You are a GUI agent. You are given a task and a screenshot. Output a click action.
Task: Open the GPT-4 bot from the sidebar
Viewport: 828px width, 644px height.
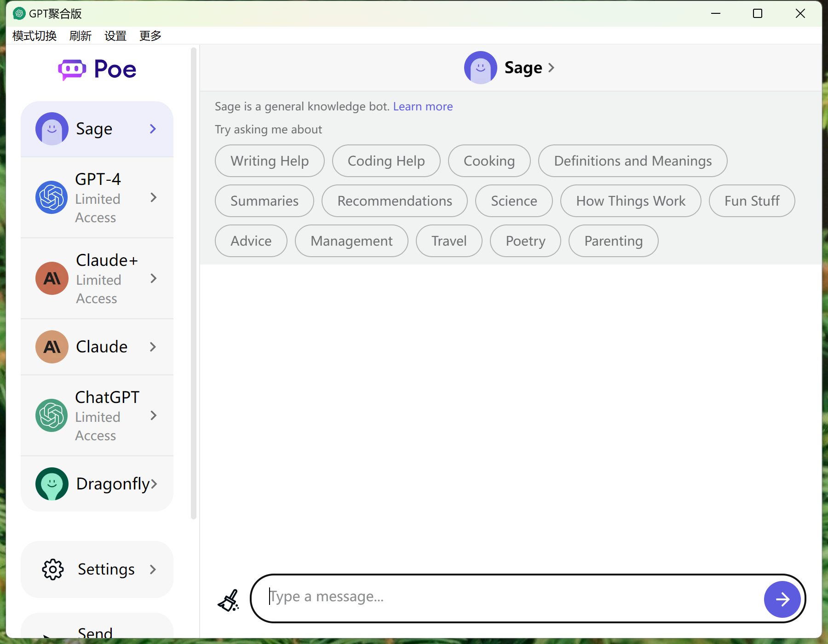pyautogui.click(x=97, y=198)
